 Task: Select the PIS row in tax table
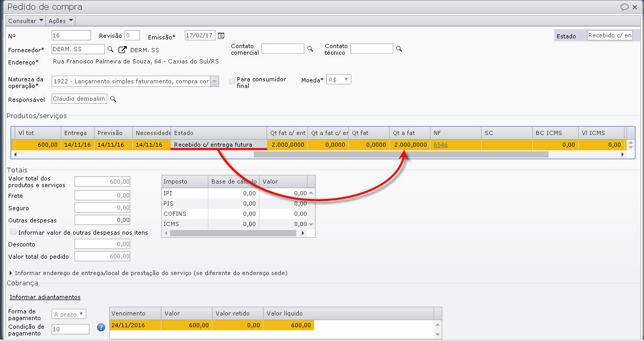[x=235, y=203]
